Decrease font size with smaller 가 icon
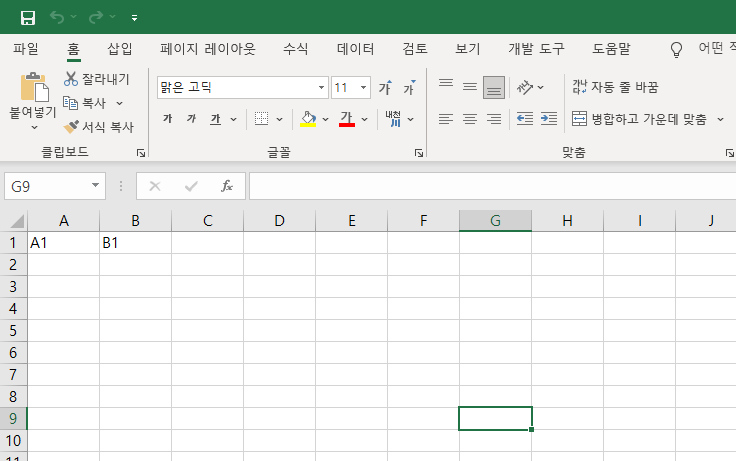This screenshot has width=736, height=461. click(409, 87)
